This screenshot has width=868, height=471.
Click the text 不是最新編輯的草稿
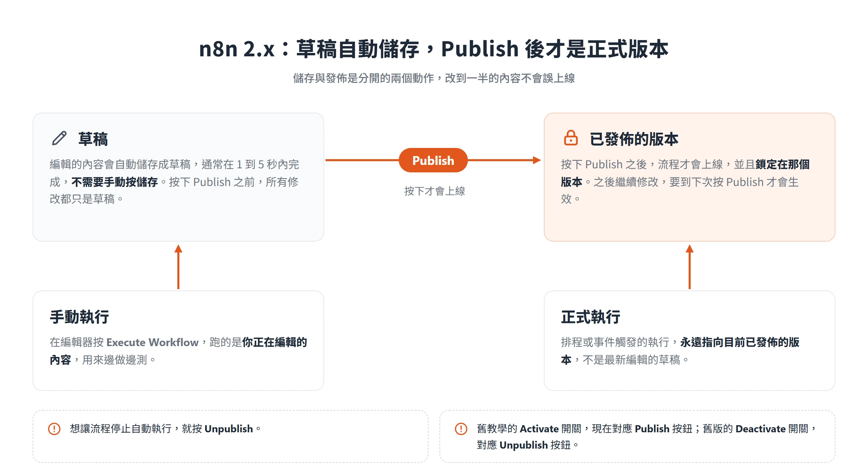(x=631, y=360)
